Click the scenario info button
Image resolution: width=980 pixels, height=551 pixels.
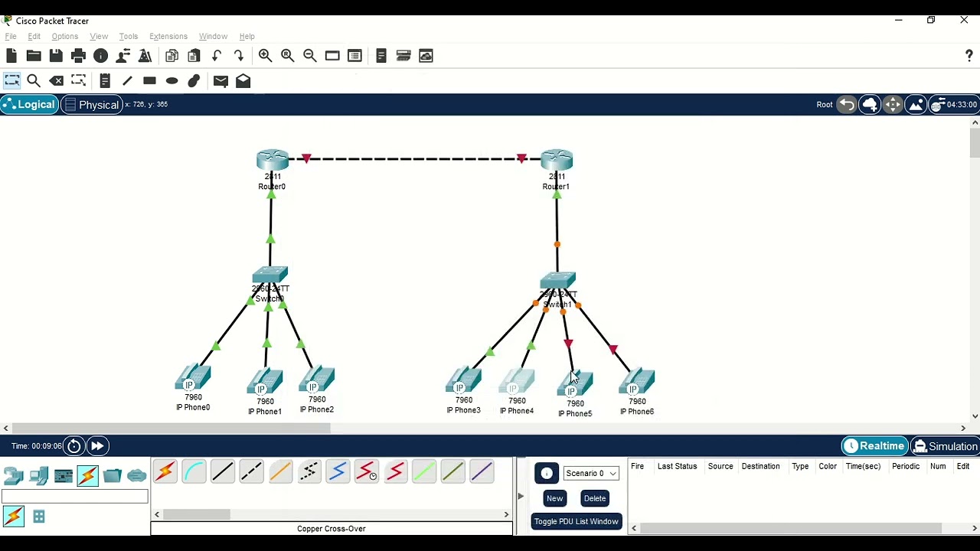[547, 474]
